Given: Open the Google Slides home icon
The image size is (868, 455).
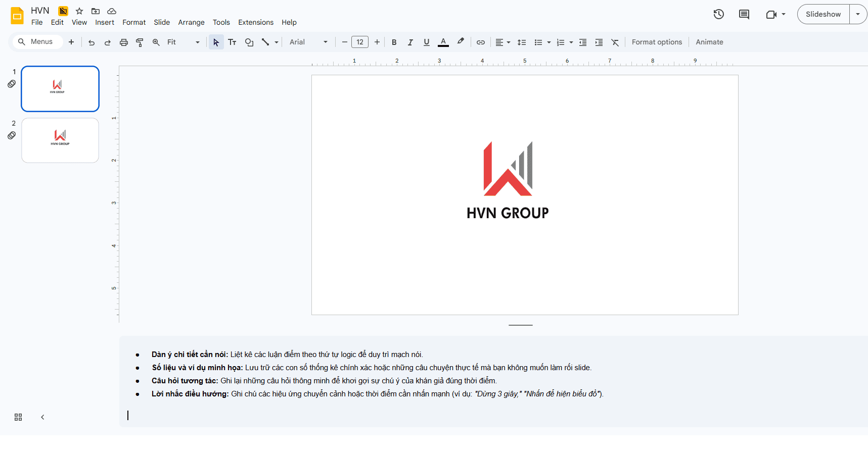Looking at the screenshot, I should pos(17,16).
